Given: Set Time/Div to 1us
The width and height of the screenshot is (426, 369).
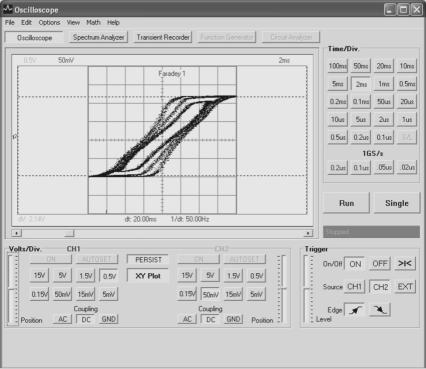Looking at the screenshot, I should [x=407, y=119].
